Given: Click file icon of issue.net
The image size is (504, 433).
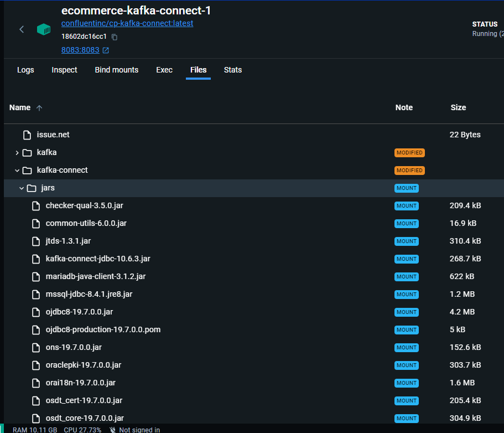Looking at the screenshot, I should tap(27, 135).
